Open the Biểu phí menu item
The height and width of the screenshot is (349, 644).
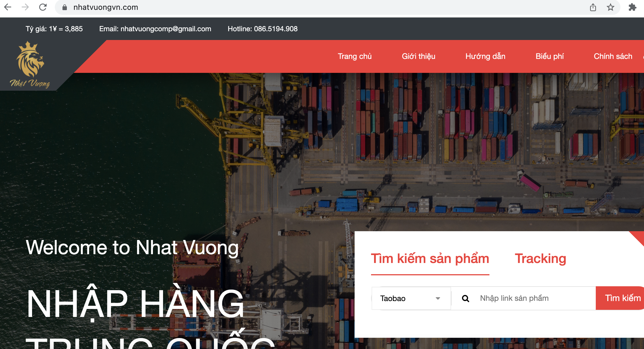[550, 56]
